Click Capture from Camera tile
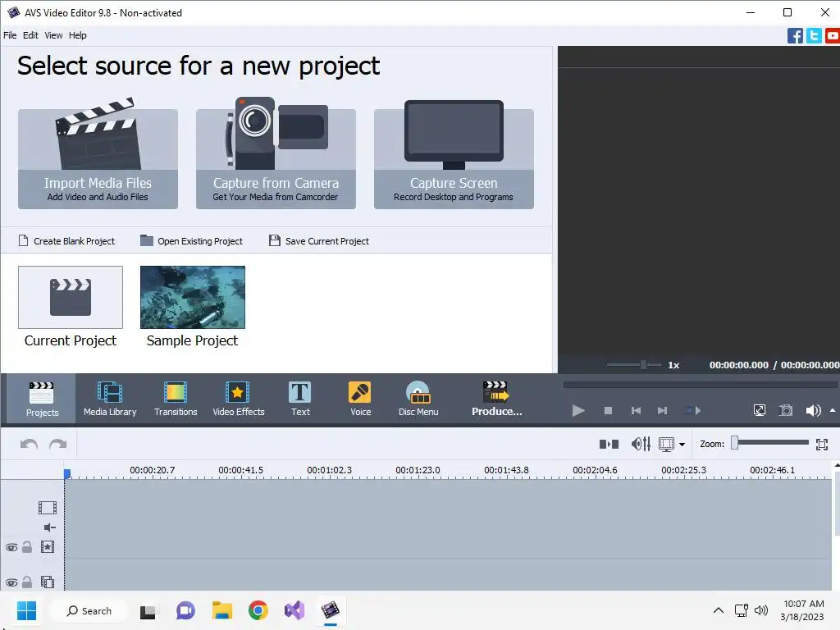Viewport: 840px width, 630px height. pos(276,158)
